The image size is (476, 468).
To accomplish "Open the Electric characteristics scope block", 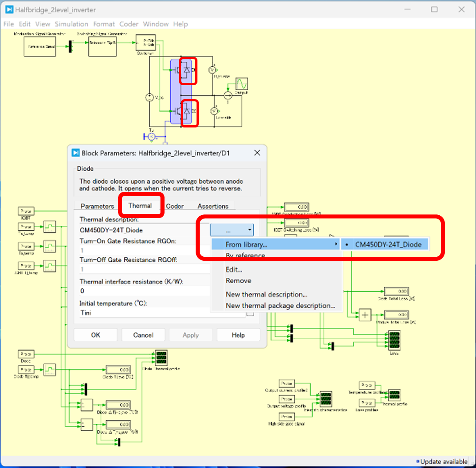I will pos(326,399).
